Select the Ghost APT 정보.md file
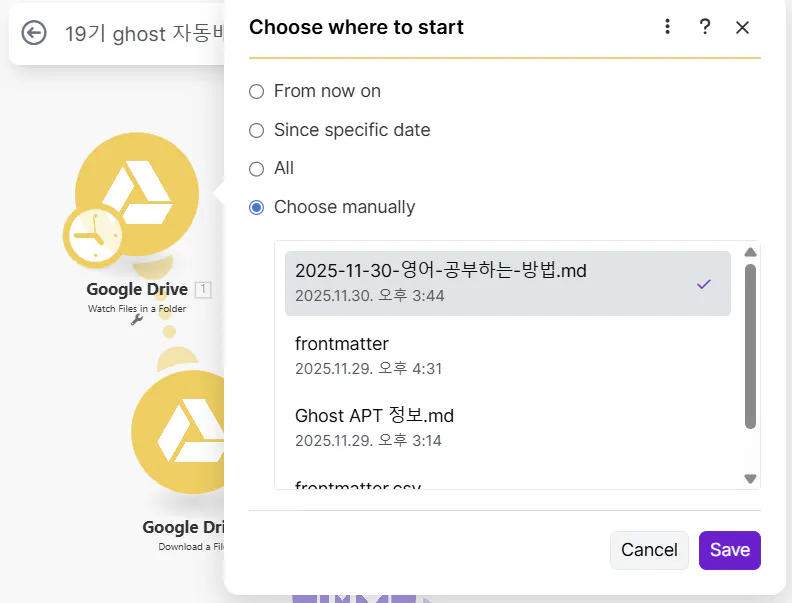 coord(508,428)
